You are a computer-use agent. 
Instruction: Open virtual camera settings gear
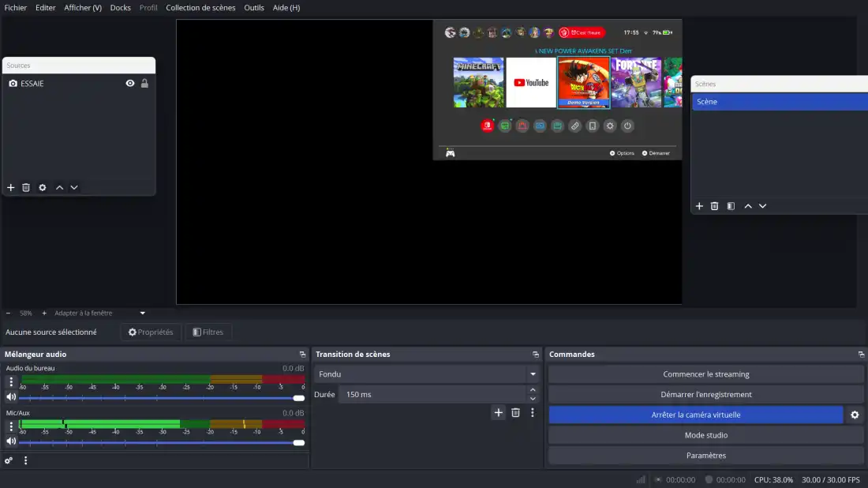[855, 415]
